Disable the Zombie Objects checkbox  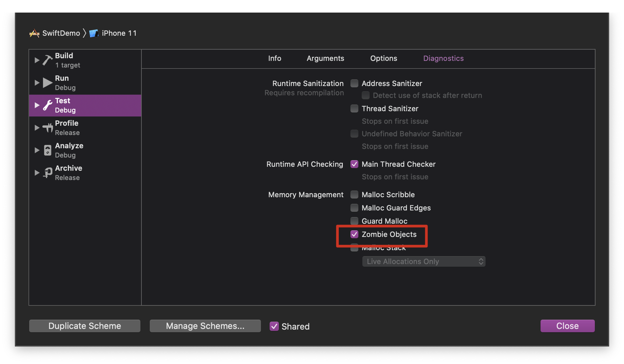click(354, 234)
